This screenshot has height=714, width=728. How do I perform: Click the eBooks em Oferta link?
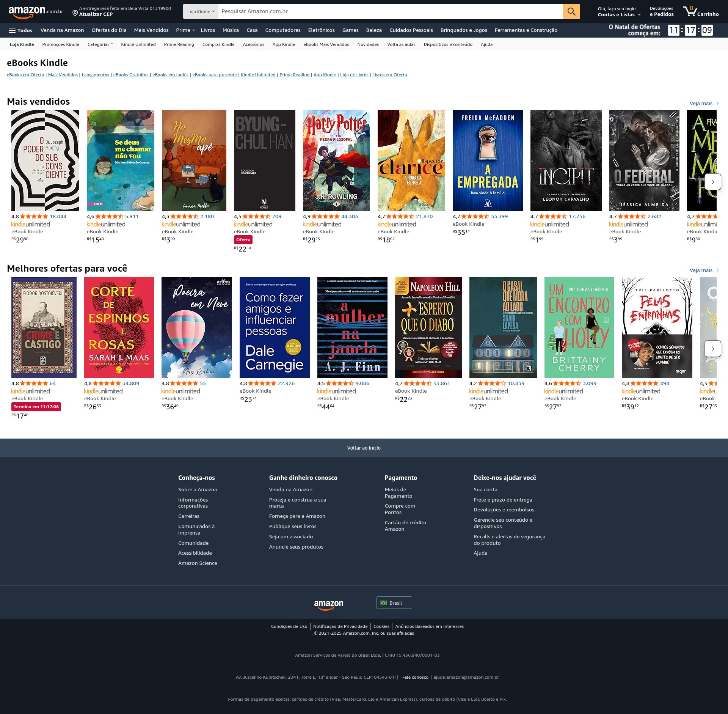click(25, 75)
